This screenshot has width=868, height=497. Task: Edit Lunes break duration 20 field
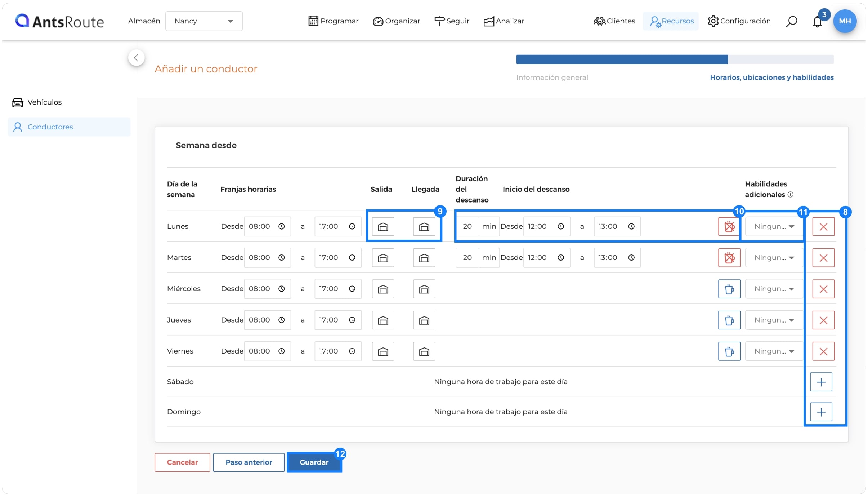tap(467, 227)
